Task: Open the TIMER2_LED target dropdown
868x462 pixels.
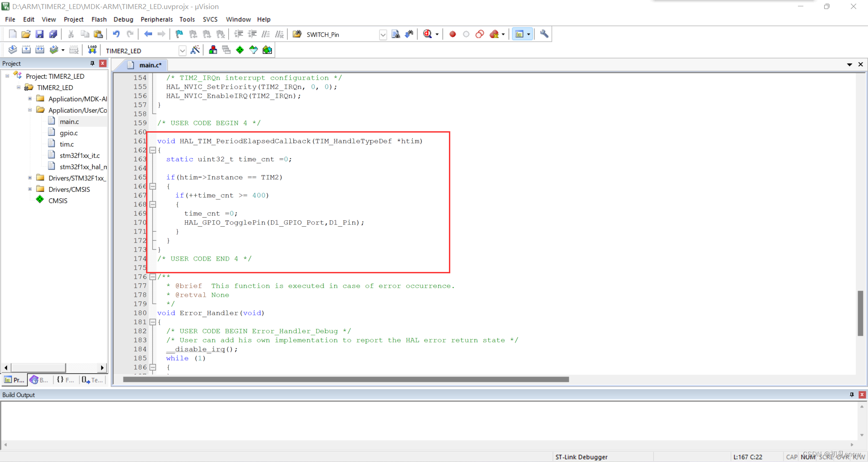Action: click(182, 51)
